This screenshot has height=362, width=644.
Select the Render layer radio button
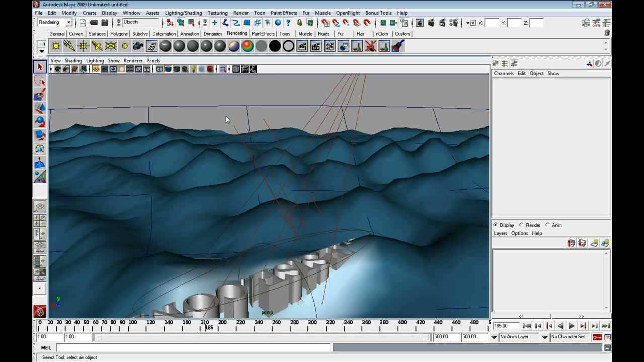coord(522,225)
